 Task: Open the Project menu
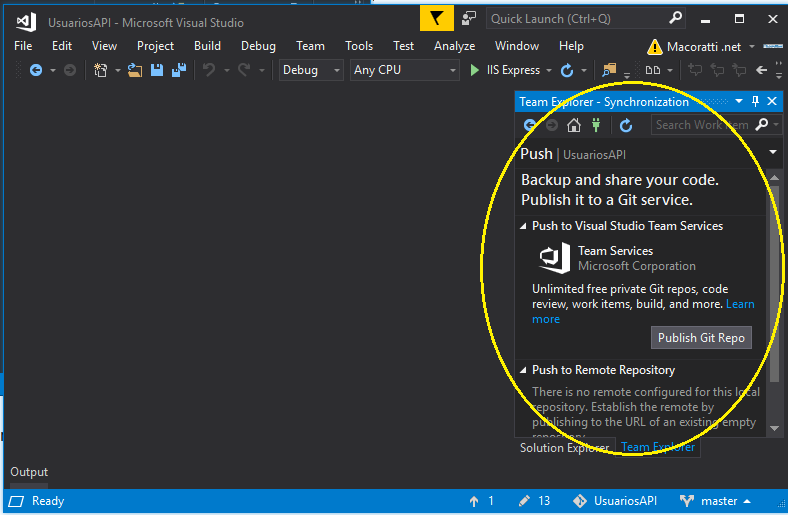155,46
